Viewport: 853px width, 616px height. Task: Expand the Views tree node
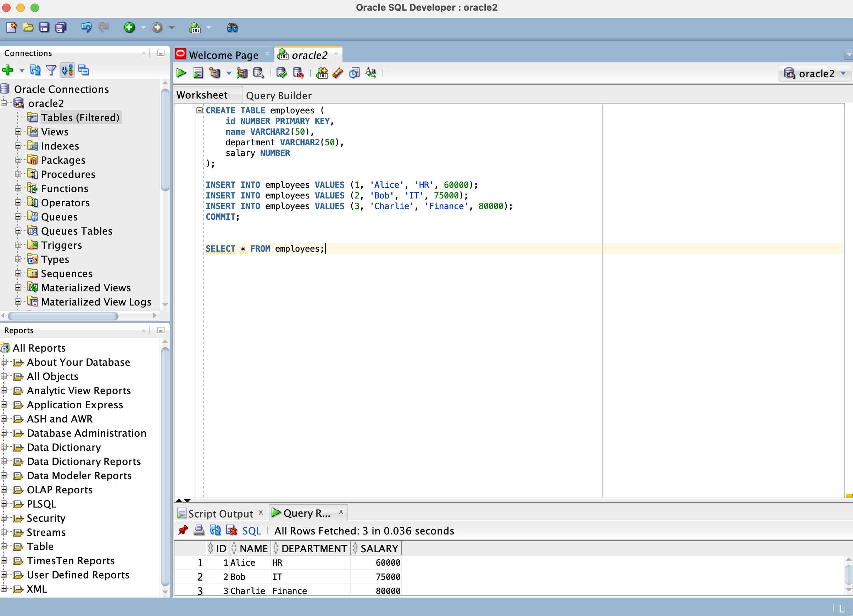[18, 131]
